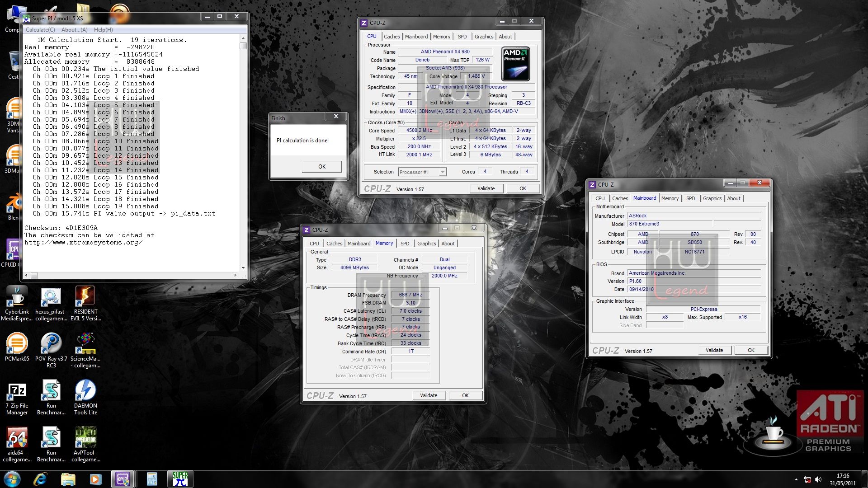
Task: Open Internet Explorer from the taskbar
Action: (40, 479)
